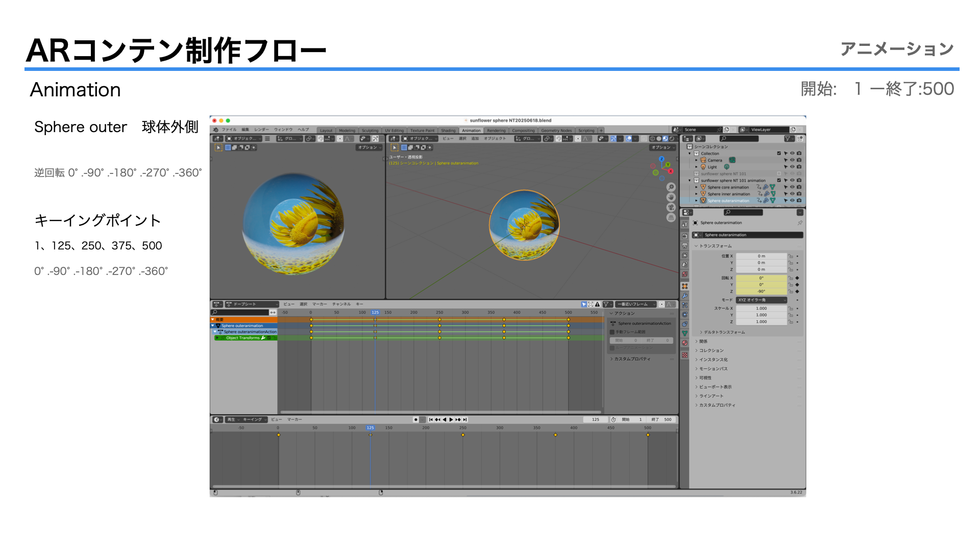Image resolution: width=980 pixels, height=551 pixels.
Task: Click the rotation X field showing 0°
Action: pos(761,278)
